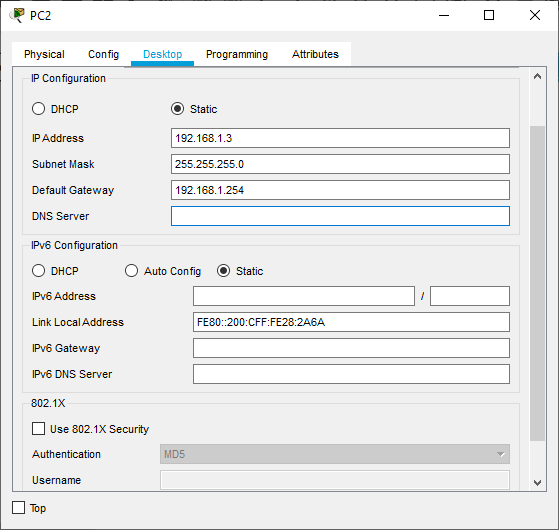Open the Authentication MD5 dropdown

tap(335, 454)
